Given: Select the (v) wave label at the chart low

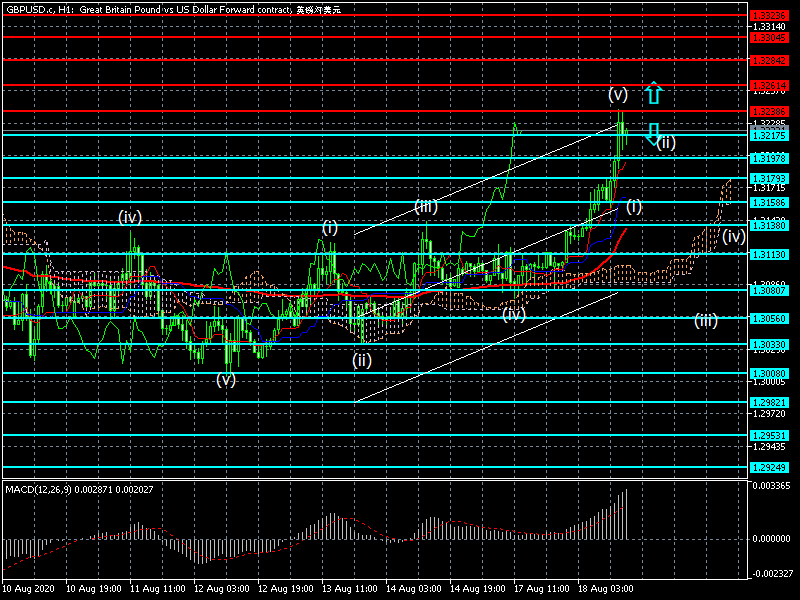Looking at the screenshot, I should pyautogui.click(x=226, y=379).
